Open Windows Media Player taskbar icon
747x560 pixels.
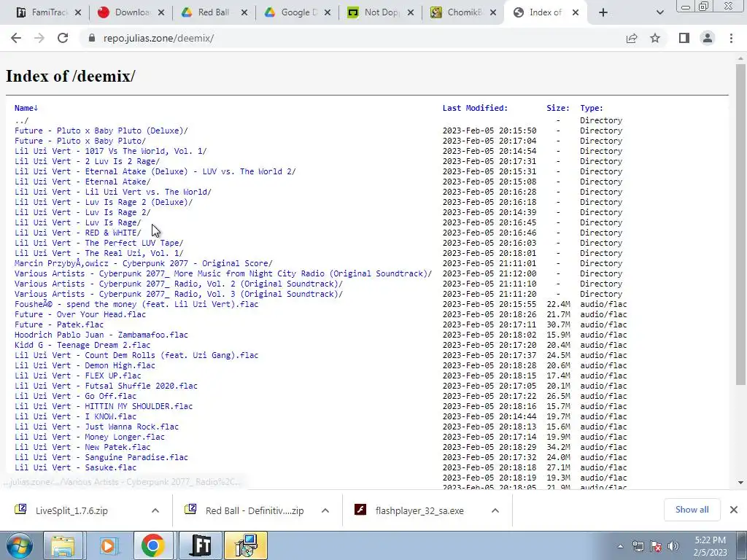tap(108, 545)
